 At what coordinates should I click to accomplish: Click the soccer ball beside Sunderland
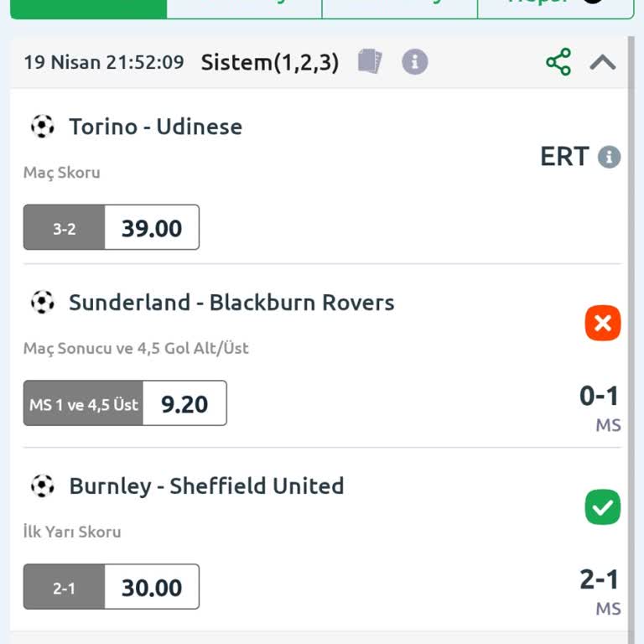coord(43,302)
